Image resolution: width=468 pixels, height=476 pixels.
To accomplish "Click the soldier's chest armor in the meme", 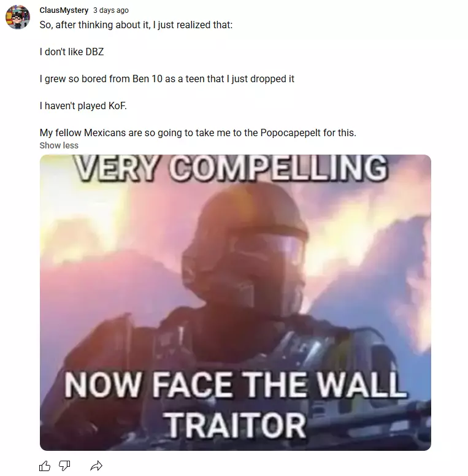I will pos(243,343).
